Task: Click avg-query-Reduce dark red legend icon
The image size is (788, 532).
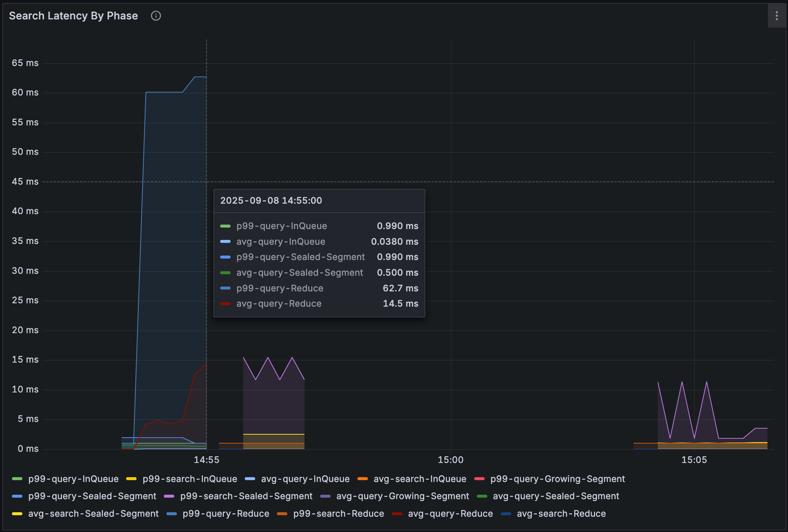Action: [397, 514]
